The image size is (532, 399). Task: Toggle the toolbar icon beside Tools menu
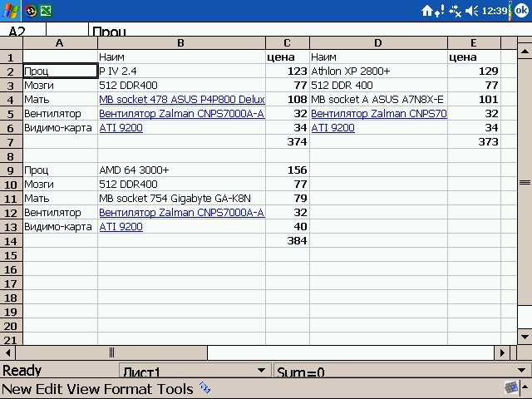point(205,388)
